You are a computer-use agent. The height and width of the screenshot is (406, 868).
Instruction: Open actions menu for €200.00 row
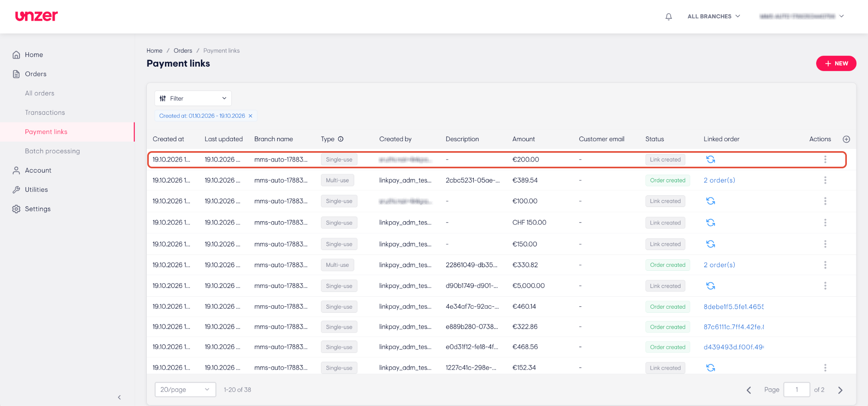[825, 160]
